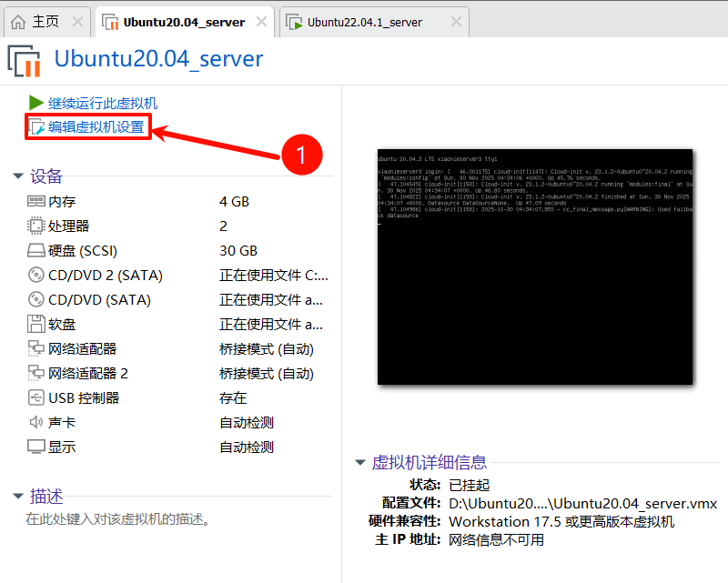Click the floppy disk icon beside 软盘
This screenshot has height=583, width=728.
pos(35,324)
